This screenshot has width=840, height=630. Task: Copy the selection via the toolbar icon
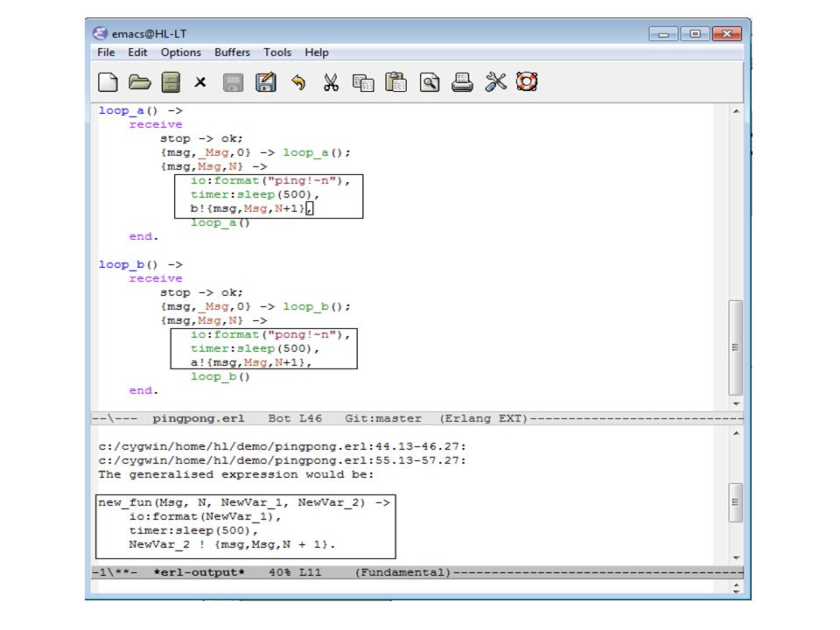(363, 82)
